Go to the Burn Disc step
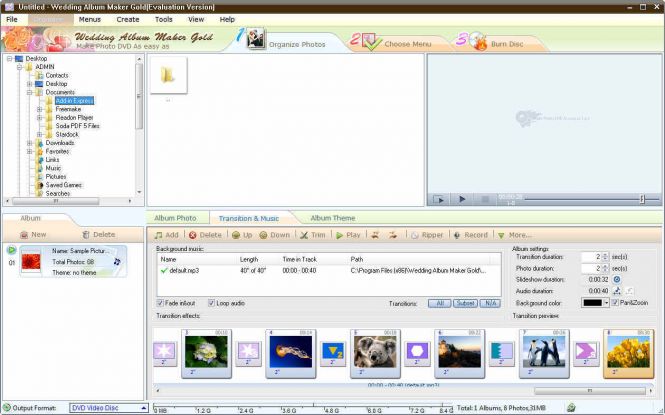Image resolution: width=665 pixels, height=415 pixels. tap(490, 42)
